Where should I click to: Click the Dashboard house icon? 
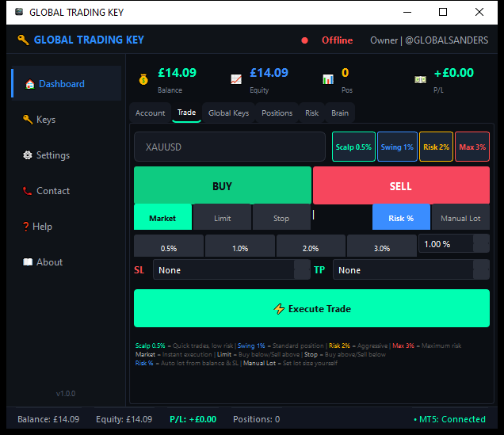point(30,84)
